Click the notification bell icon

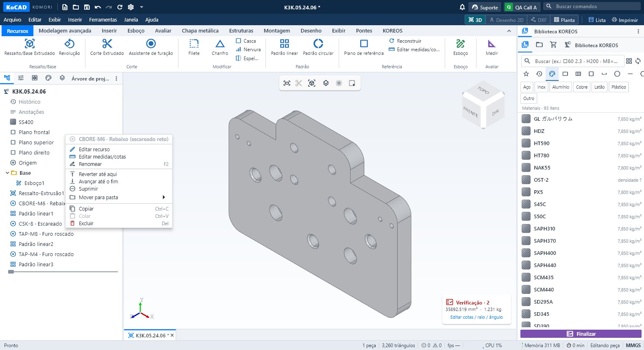point(462,7)
